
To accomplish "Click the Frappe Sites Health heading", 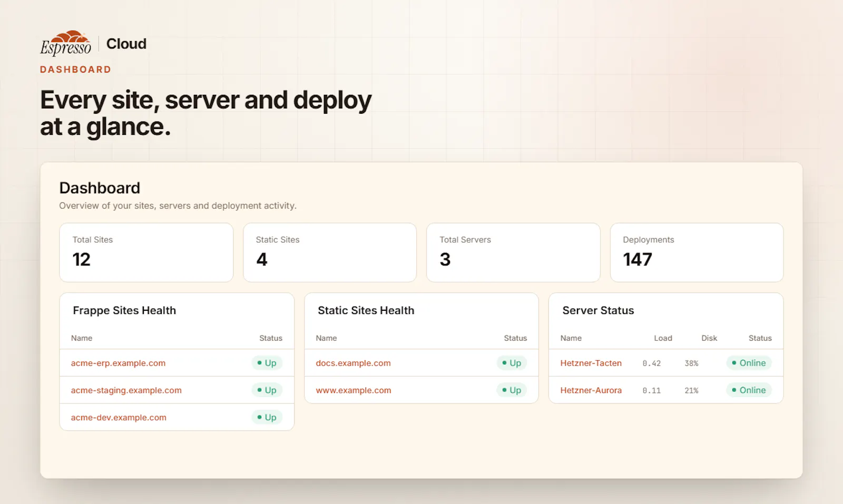I will pos(124,311).
